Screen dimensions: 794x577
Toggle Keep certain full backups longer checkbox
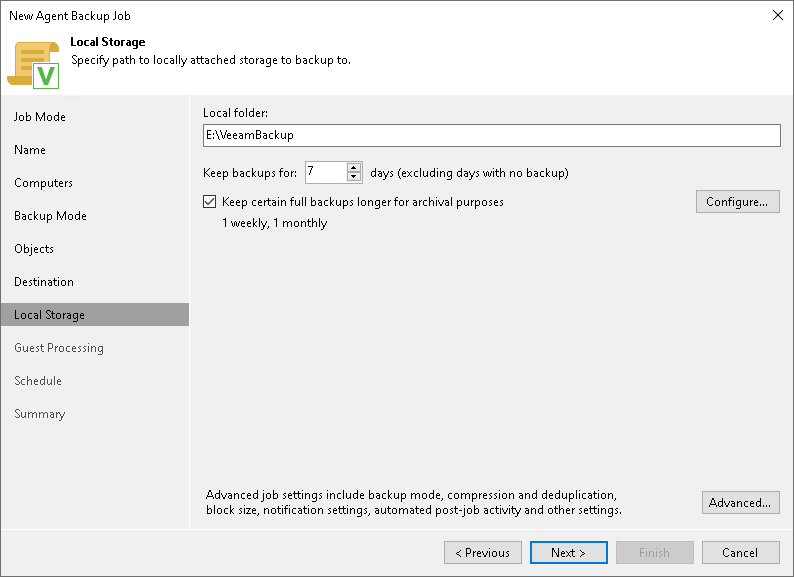(210, 202)
